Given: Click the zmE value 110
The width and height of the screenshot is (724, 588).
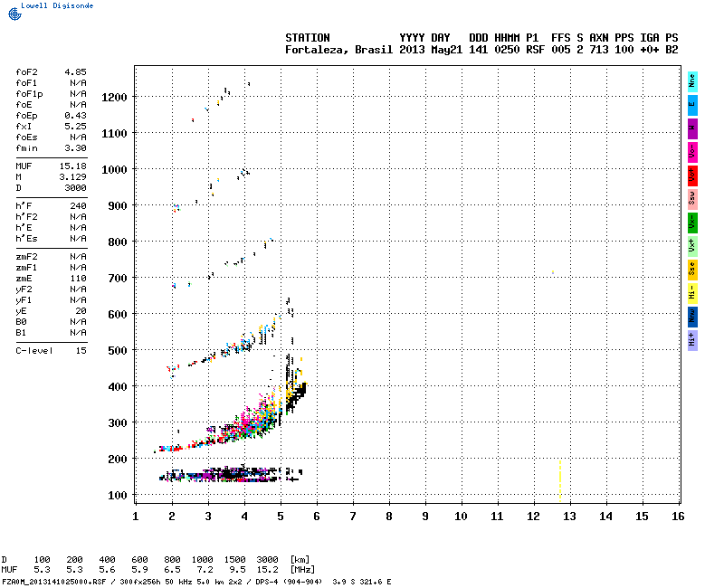Looking at the screenshot, I should point(78,279).
